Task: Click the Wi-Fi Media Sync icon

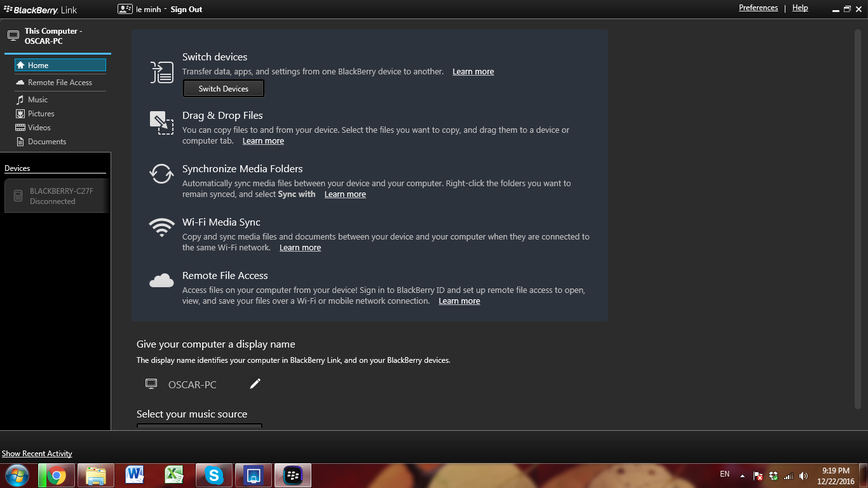Action: click(161, 227)
